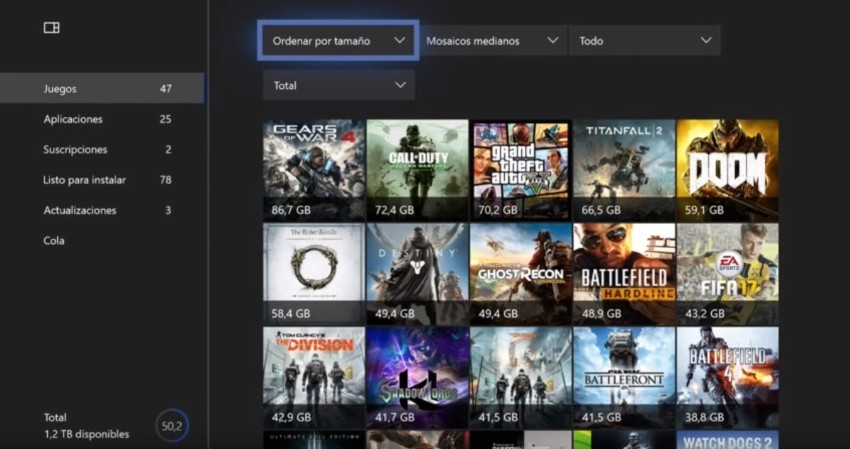Click the 78 count beside Listo para instalar
Viewport: 850px width, 449px height.
[x=166, y=179]
